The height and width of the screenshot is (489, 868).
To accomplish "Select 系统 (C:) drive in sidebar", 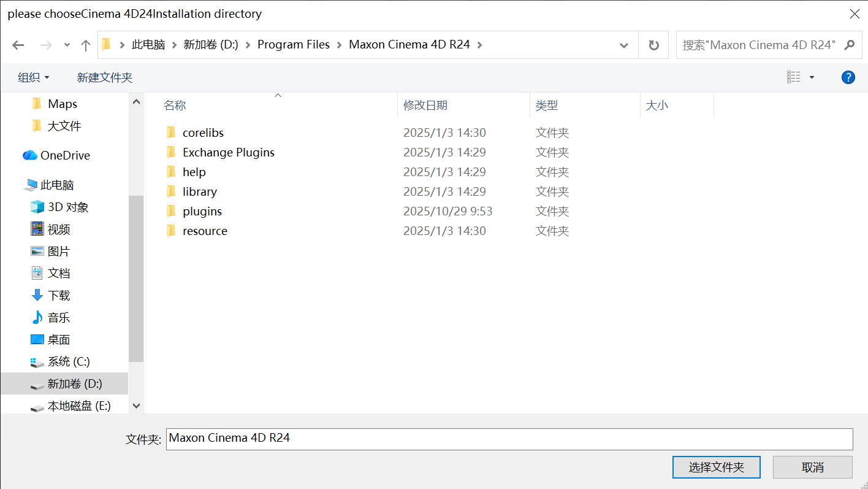I will (69, 362).
